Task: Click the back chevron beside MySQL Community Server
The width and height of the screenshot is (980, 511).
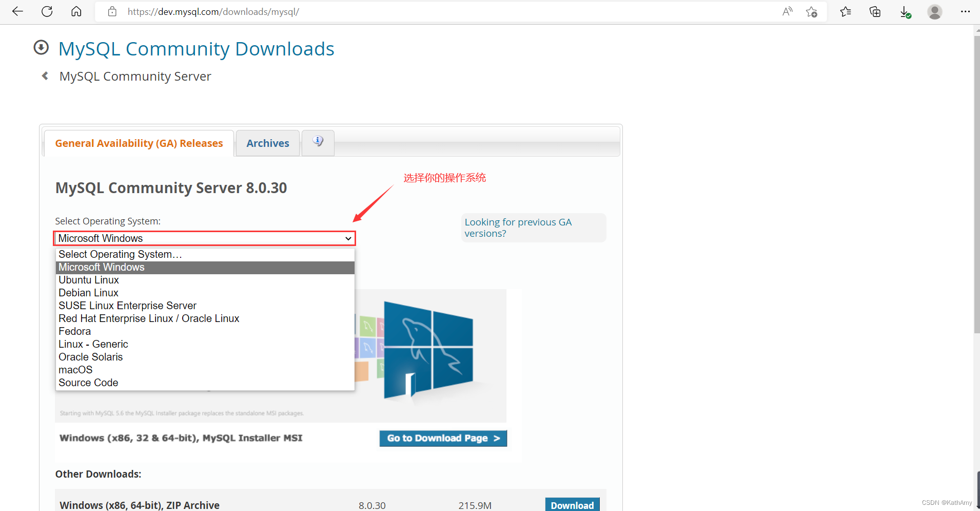Action: coord(45,76)
